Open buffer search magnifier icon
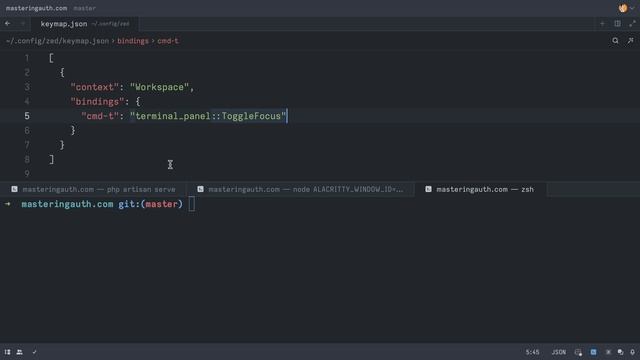The image size is (640, 360). click(x=615, y=41)
